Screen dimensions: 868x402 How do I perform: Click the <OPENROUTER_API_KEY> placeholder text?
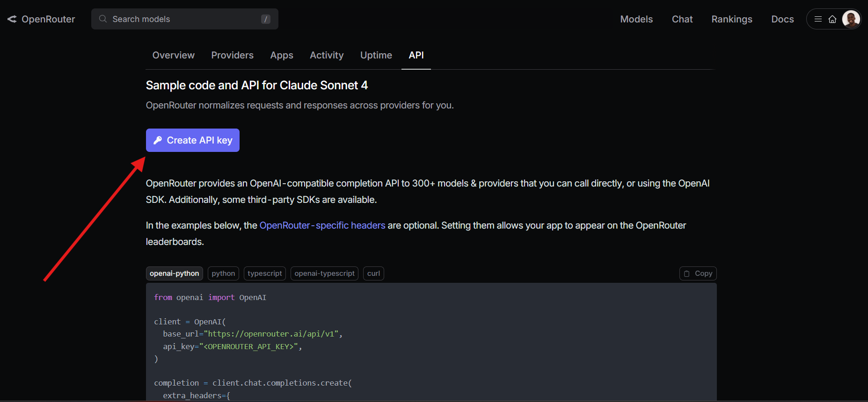248,346
